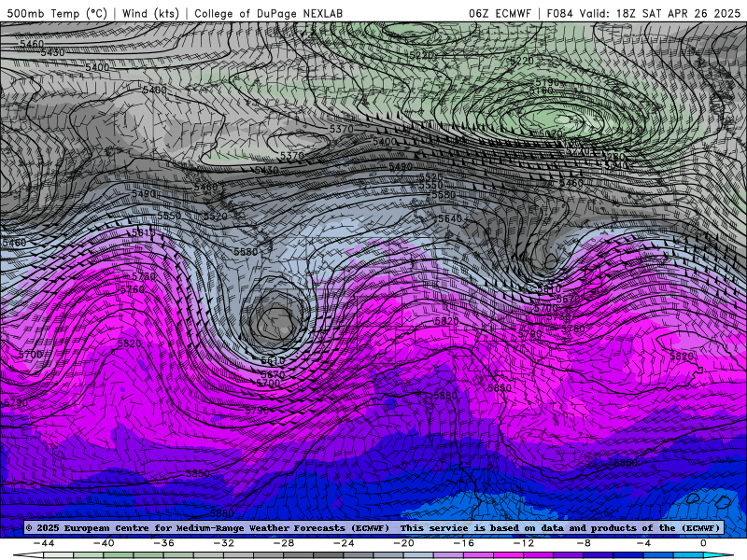The width and height of the screenshot is (747, 560).
Task: Click 'College of DuPage NEXLAB' in the header
Action: [268, 13]
